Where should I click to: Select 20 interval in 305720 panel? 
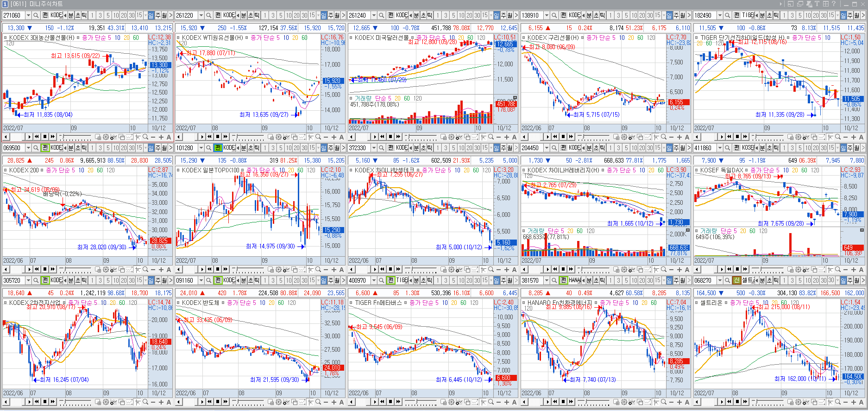pyautogui.click(x=124, y=280)
